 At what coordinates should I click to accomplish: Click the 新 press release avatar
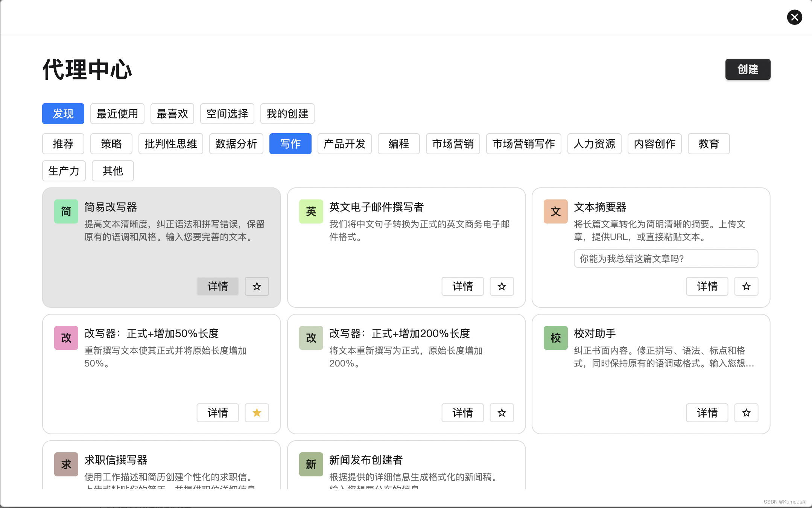coord(311,464)
